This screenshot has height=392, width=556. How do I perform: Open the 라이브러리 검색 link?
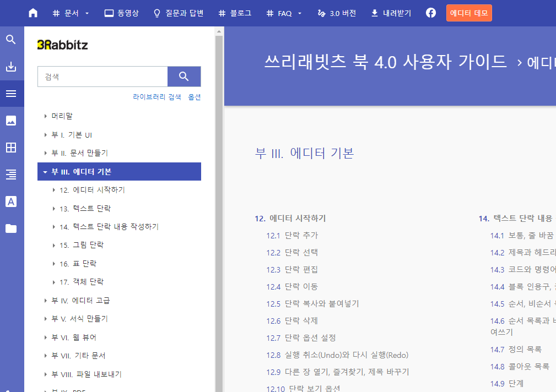pos(156,97)
